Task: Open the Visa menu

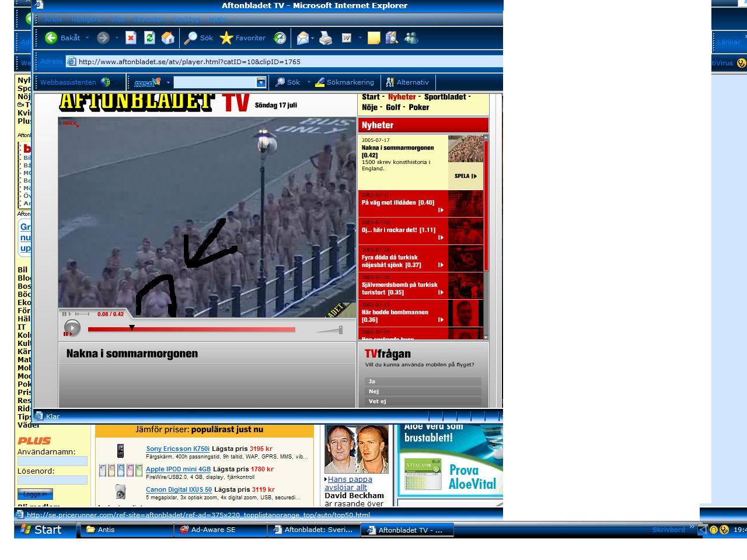Action: pos(117,19)
